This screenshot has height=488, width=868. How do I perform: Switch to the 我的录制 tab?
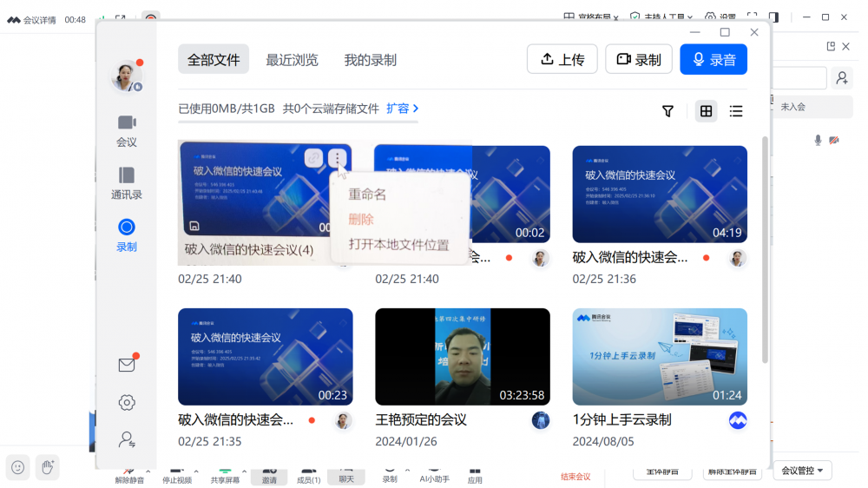(x=371, y=60)
